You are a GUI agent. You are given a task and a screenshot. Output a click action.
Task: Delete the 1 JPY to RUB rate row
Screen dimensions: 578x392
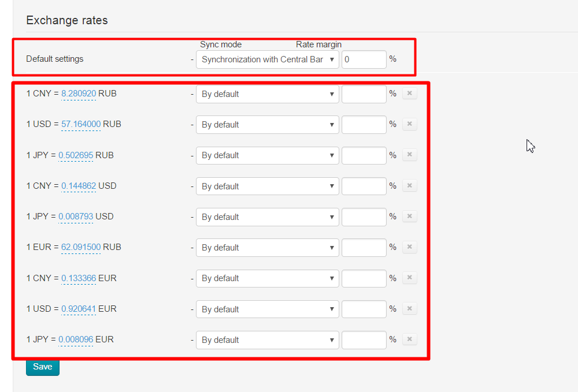coord(409,155)
